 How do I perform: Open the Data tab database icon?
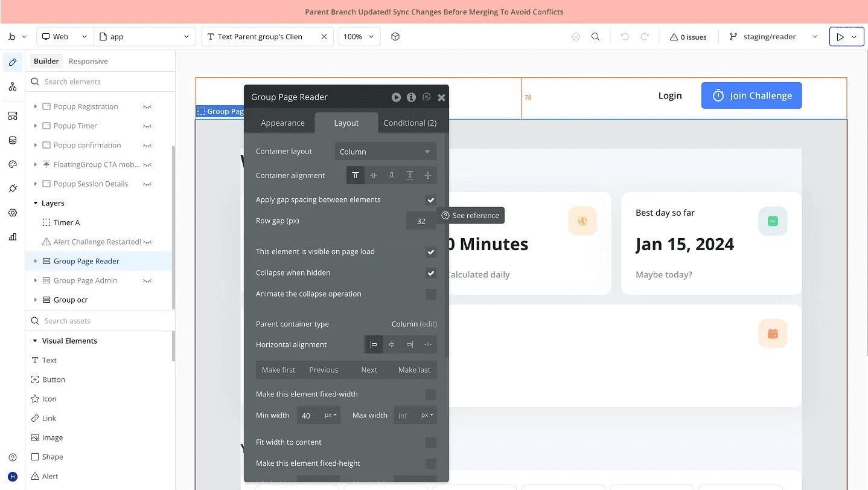tap(13, 140)
